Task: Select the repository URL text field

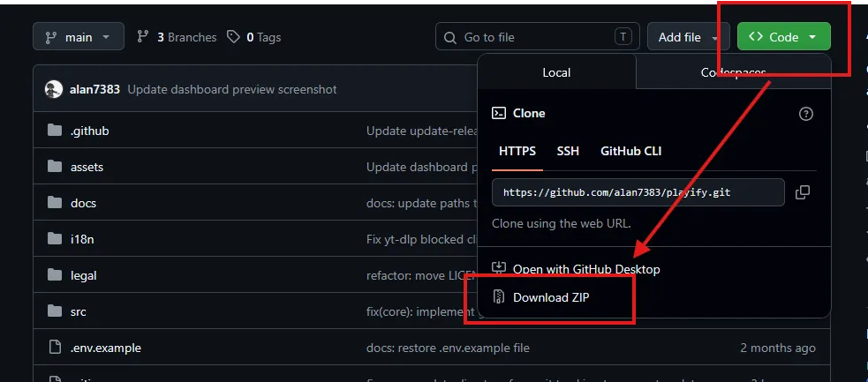Action: point(638,192)
